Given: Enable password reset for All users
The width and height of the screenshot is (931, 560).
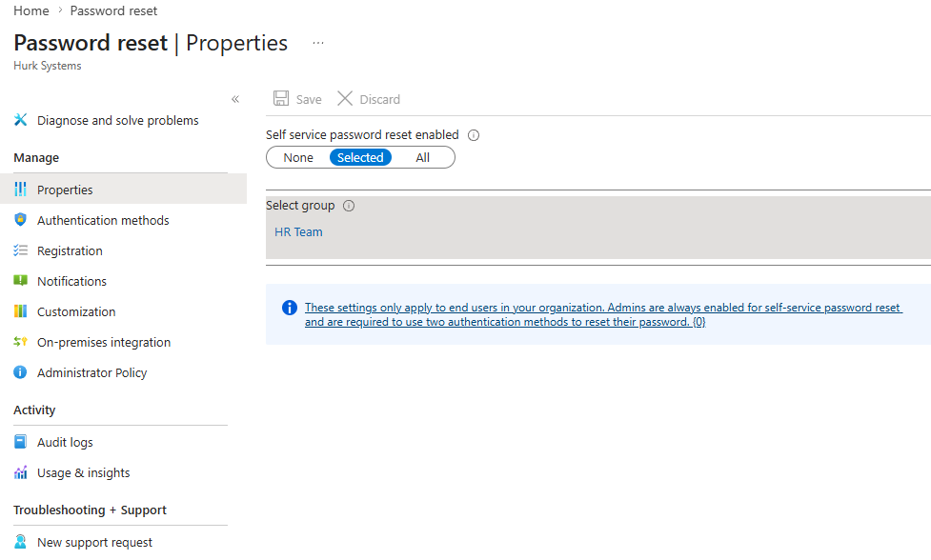Looking at the screenshot, I should point(423,158).
